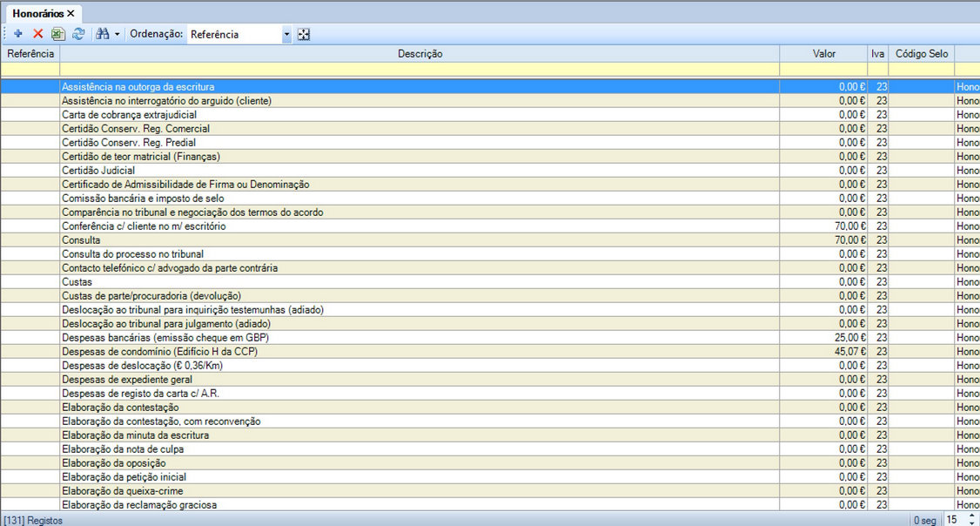
Task: Select row 'Despesas de deslocação (€ 0,36/Km)'
Action: pyautogui.click(x=490, y=365)
